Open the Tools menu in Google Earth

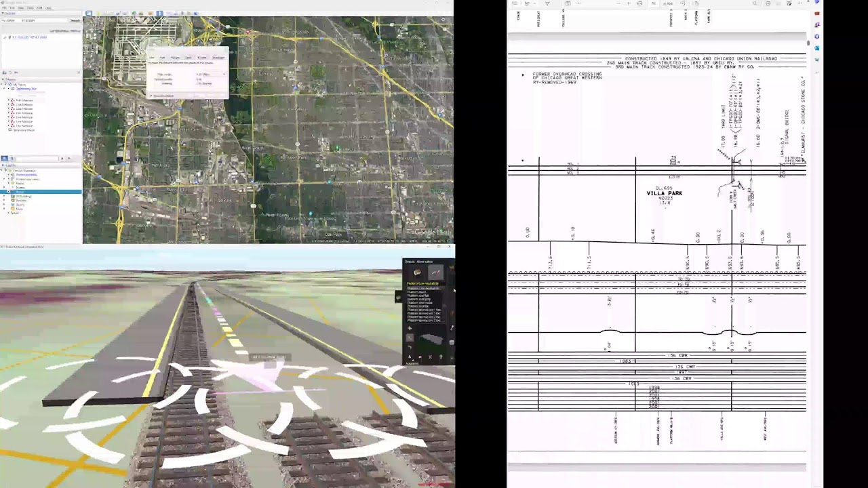click(x=31, y=8)
